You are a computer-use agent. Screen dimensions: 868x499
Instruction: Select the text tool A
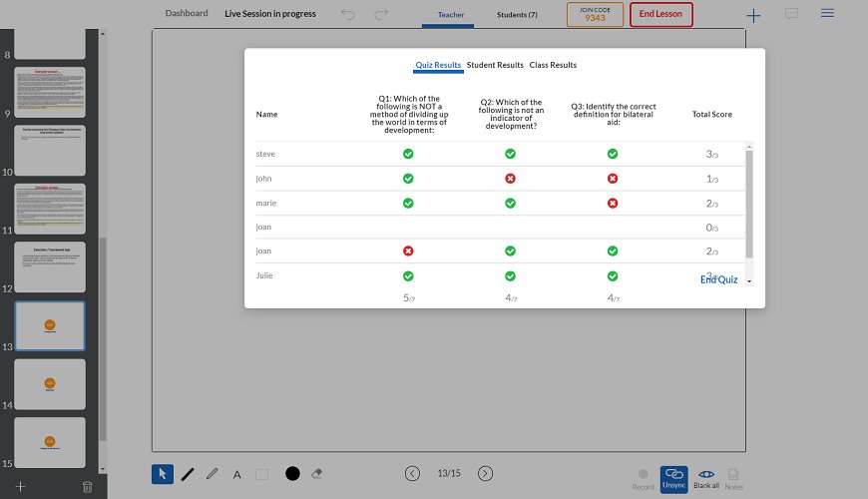click(236, 475)
